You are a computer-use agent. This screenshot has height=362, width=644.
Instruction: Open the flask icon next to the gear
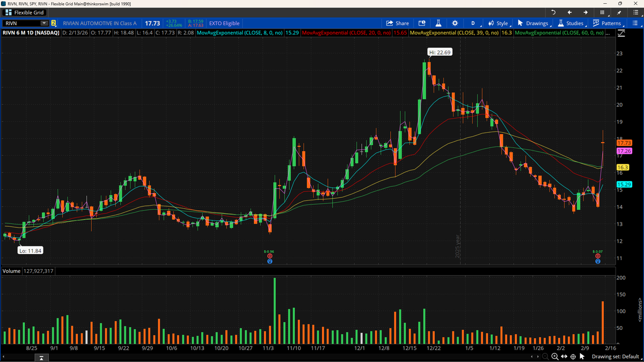pos(438,23)
